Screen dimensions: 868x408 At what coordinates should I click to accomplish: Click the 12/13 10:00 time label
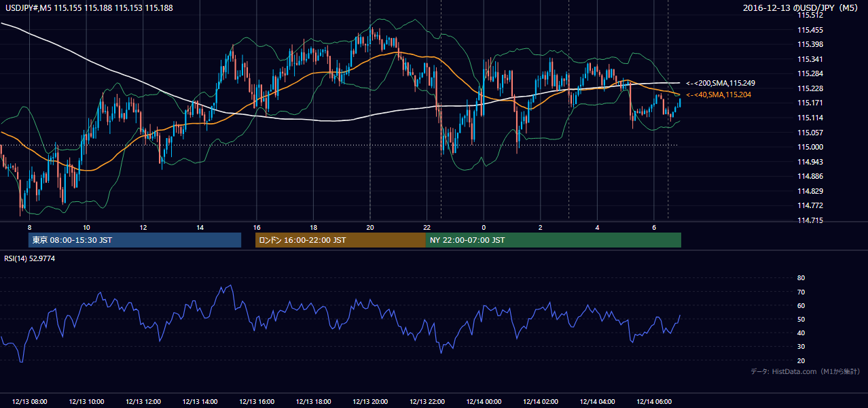pyautogui.click(x=86, y=402)
